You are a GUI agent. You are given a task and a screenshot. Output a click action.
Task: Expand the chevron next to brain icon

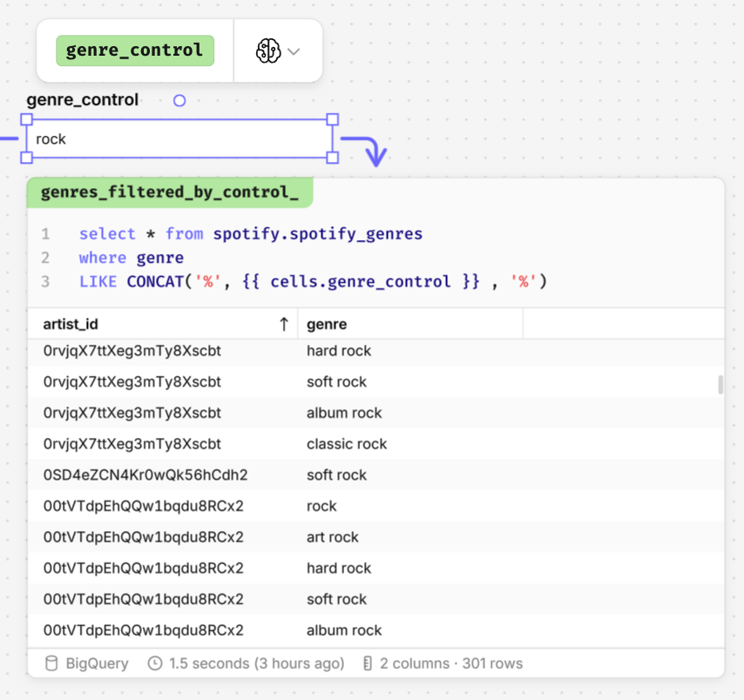click(x=294, y=51)
